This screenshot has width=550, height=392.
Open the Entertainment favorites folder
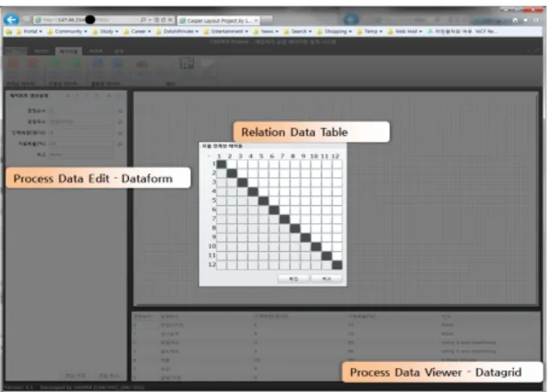click(x=226, y=31)
